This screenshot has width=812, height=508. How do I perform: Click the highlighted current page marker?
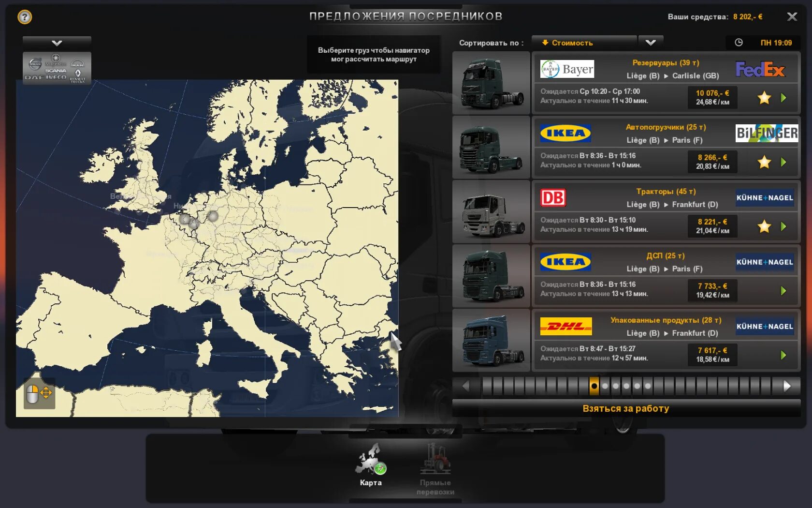tap(594, 386)
